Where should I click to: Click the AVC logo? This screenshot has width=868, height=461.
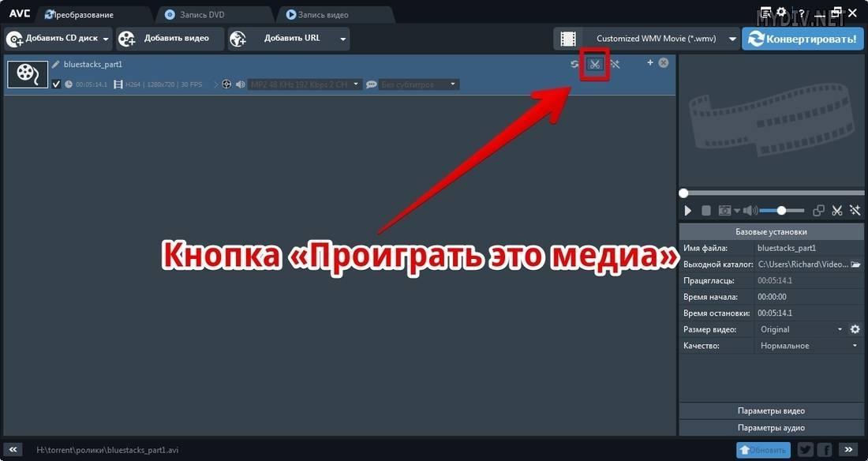[x=20, y=13]
